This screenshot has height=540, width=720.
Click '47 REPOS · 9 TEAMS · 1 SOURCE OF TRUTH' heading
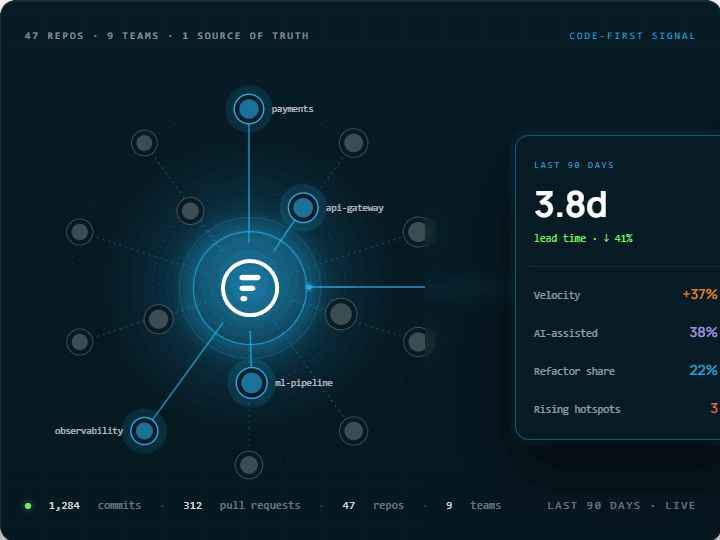tap(167, 36)
